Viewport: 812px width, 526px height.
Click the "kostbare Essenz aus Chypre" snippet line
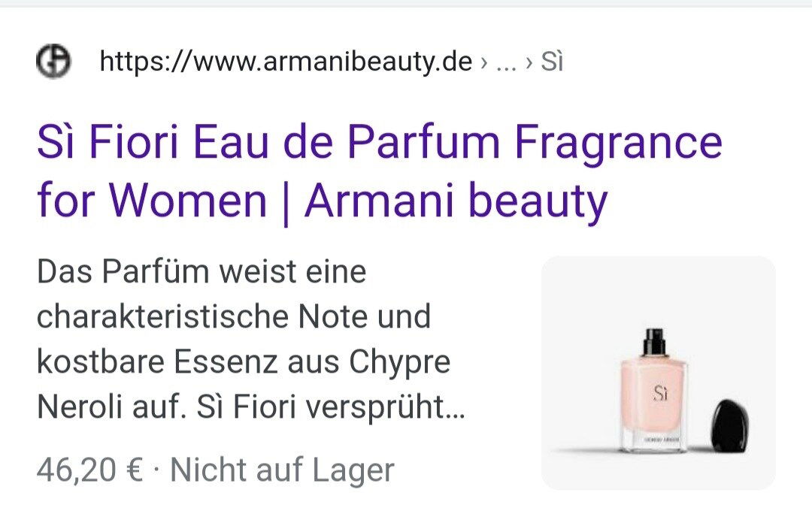(x=244, y=362)
